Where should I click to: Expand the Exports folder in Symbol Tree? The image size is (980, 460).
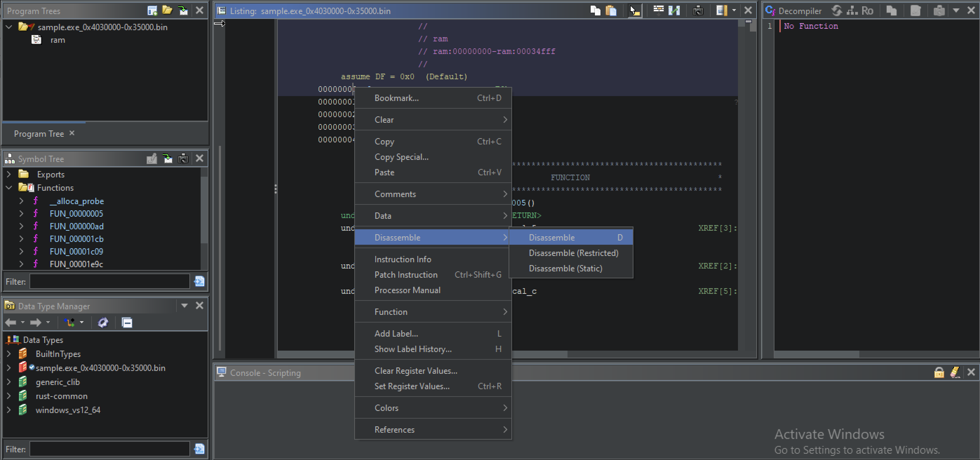click(x=9, y=174)
